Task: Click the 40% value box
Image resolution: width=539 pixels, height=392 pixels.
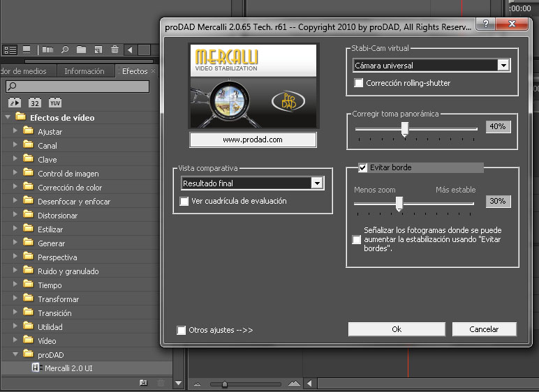Action: pos(498,127)
